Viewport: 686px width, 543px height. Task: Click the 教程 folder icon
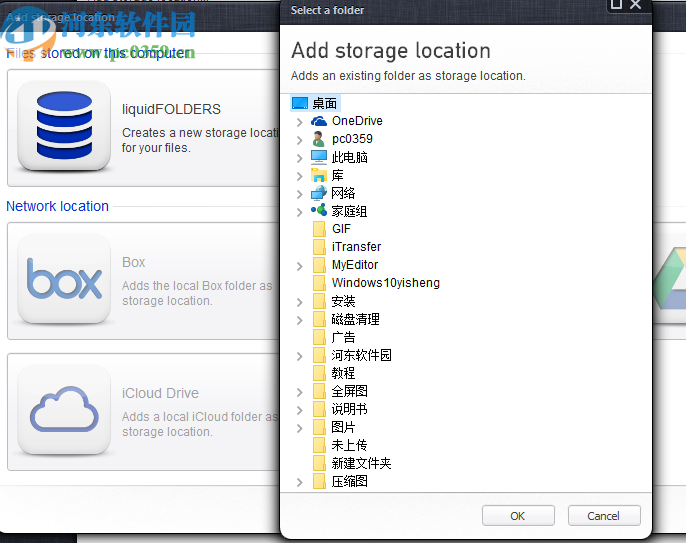319,373
